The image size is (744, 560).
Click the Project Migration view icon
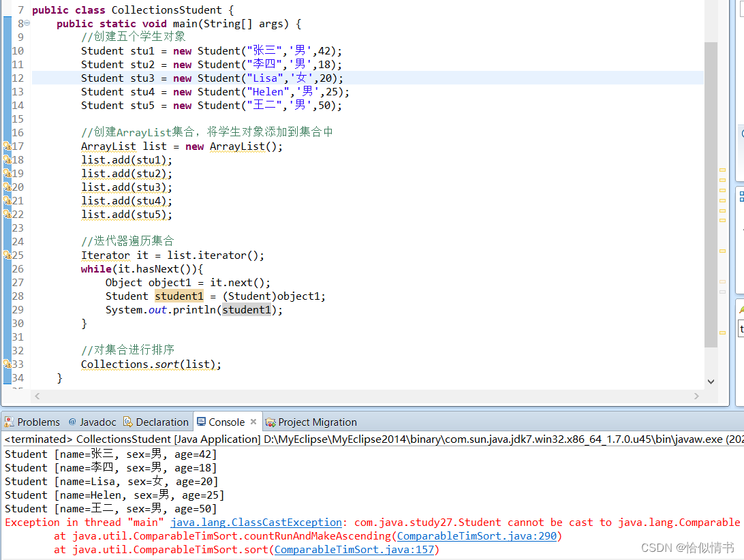[x=270, y=422]
